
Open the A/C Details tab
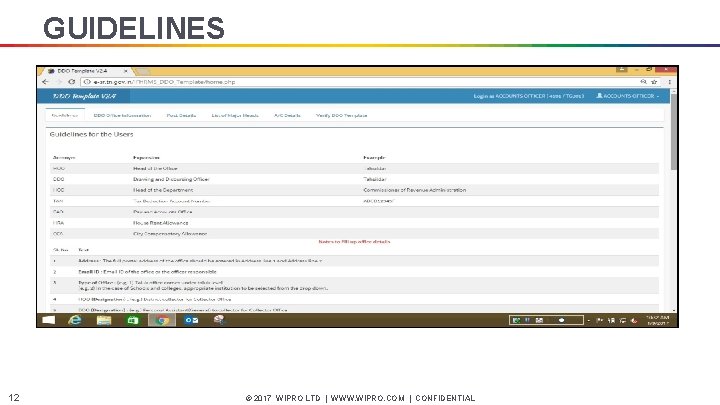pyautogui.click(x=287, y=115)
